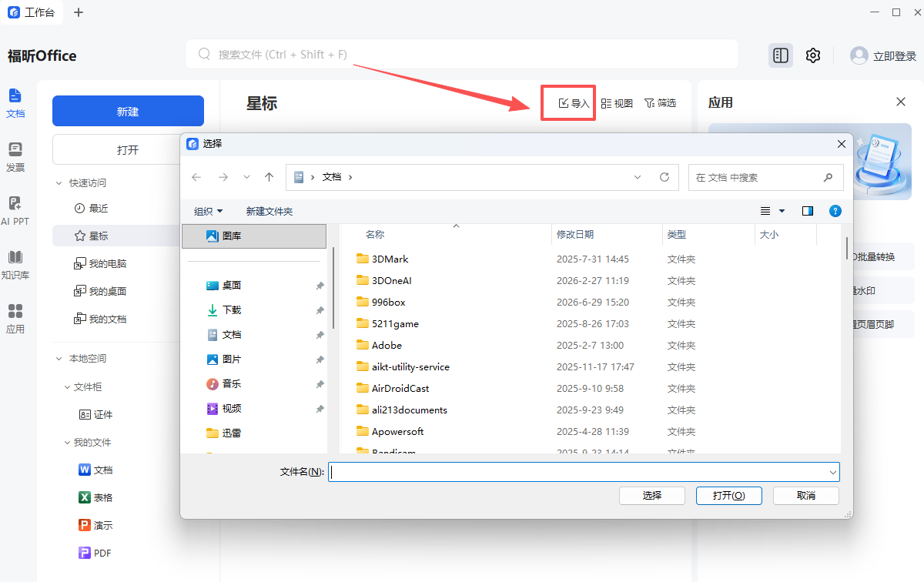This screenshot has width=924, height=582.
Task: Open the Excel 表格 category
Action: [95, 498]
